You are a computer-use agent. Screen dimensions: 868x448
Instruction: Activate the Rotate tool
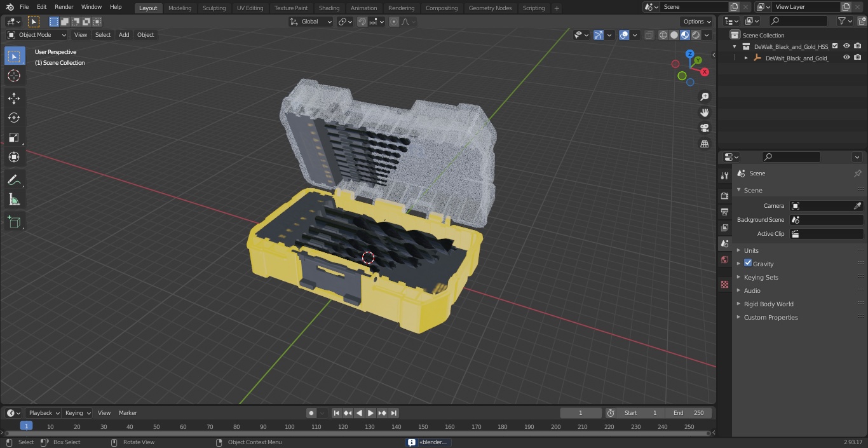click(x=14, y=118)
